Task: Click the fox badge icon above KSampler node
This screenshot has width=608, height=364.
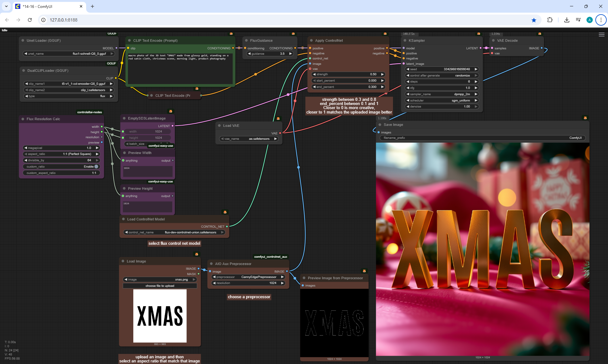Action: point(478,34)
